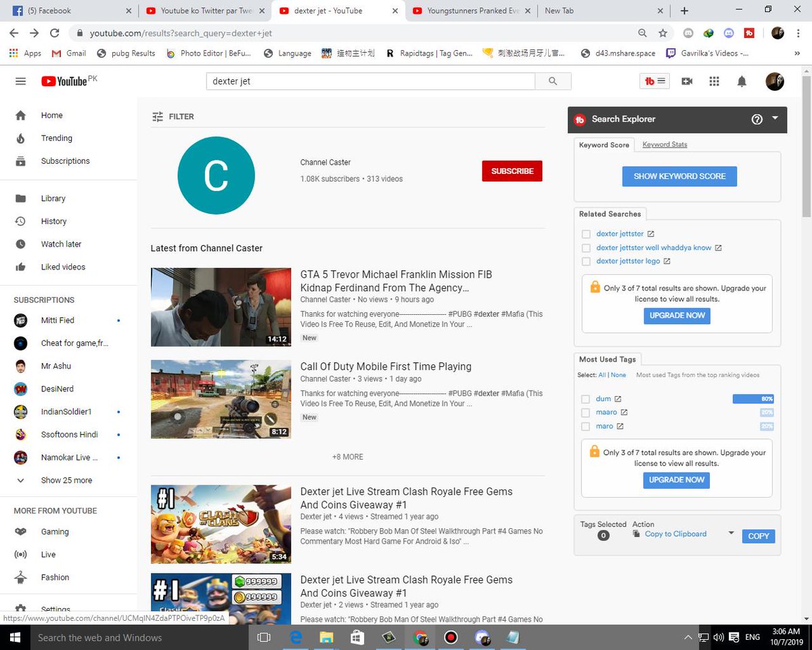The height and width of the screenshot is (650, 812).
Task: Open the Search Explorer dropdown arrow
Action: coord(775,118)
